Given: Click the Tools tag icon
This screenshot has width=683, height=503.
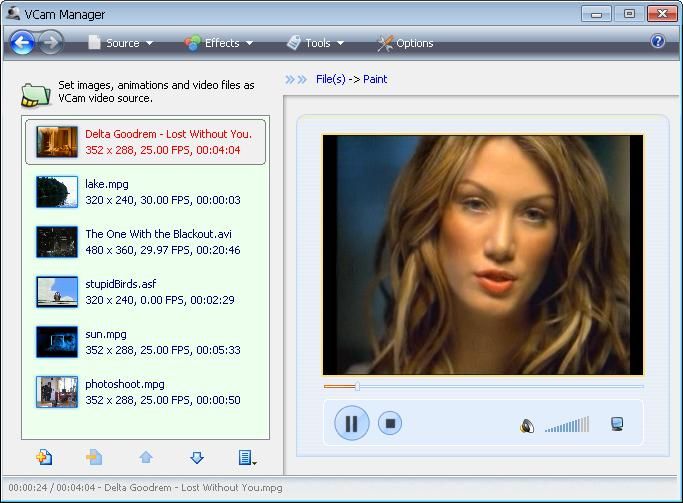Looking at the screenshot, I should [294, 43].
